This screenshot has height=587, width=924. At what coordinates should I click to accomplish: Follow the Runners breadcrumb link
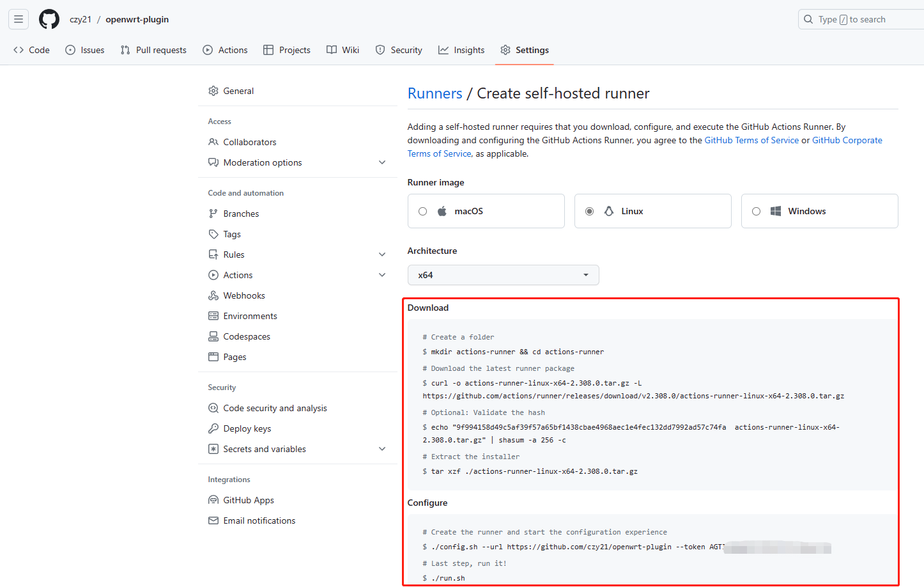point(435,93)
